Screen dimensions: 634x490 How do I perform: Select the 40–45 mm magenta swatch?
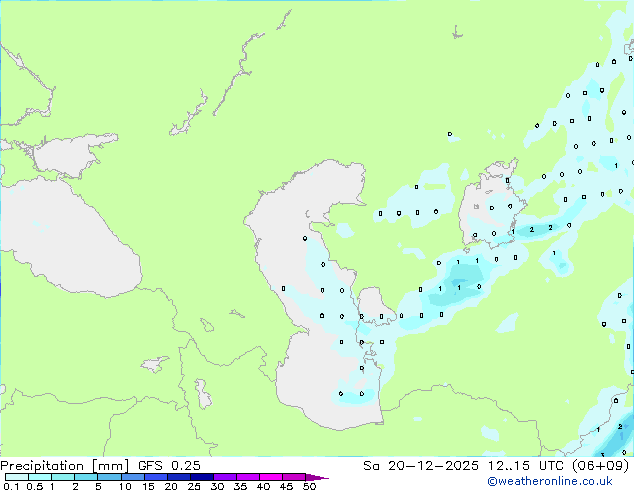pos(271,477)
